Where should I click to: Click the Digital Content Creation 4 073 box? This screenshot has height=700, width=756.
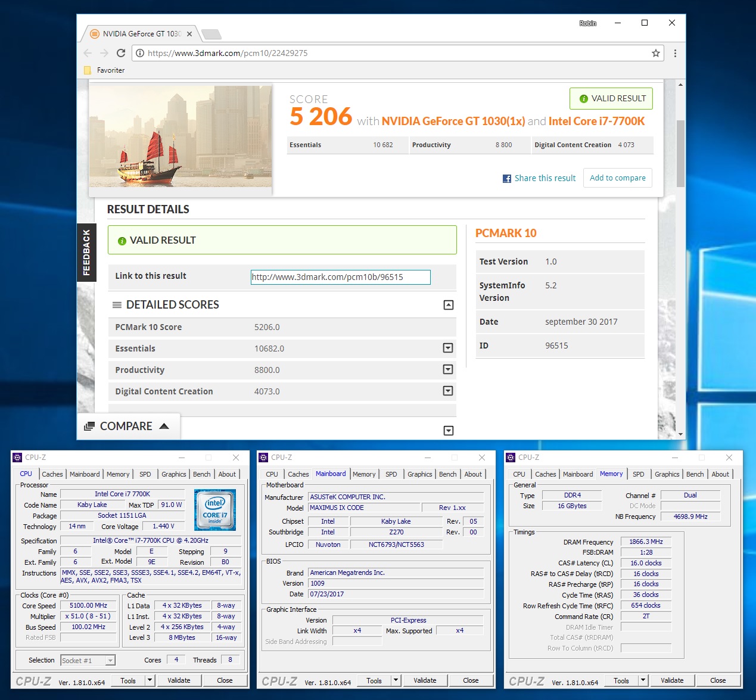pos(593,145)
